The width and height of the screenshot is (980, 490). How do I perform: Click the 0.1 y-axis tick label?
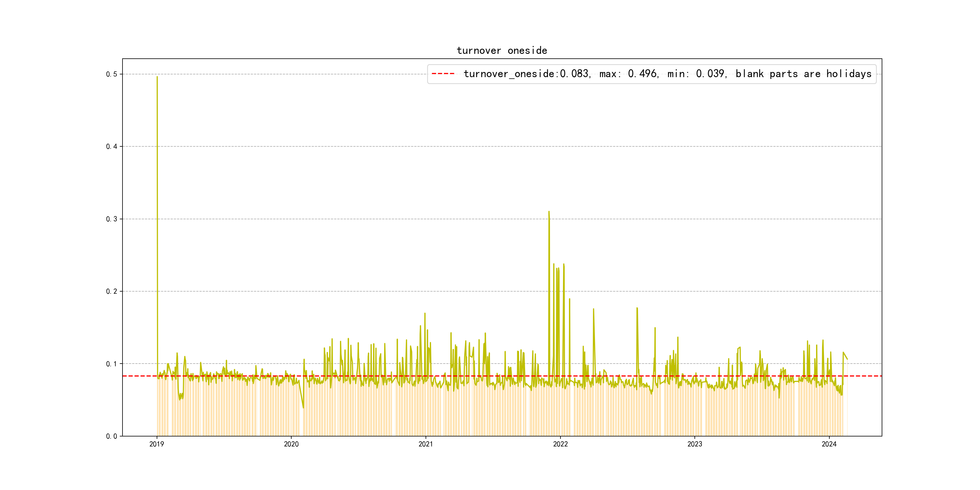[112, 364]
